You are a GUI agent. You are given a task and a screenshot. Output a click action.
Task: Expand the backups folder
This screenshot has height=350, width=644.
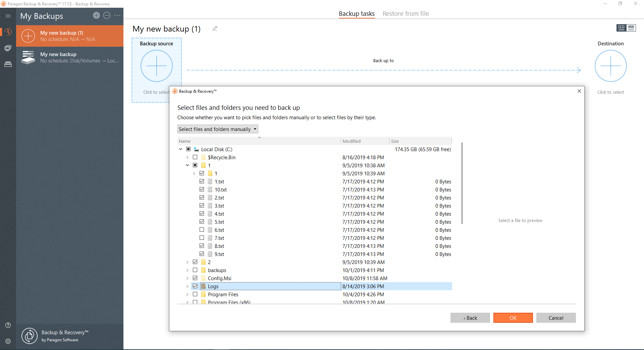(x=187, y=270)
